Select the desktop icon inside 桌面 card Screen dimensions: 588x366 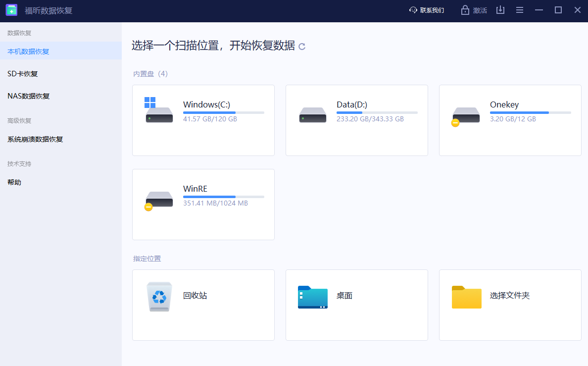(x=312, y=297)
